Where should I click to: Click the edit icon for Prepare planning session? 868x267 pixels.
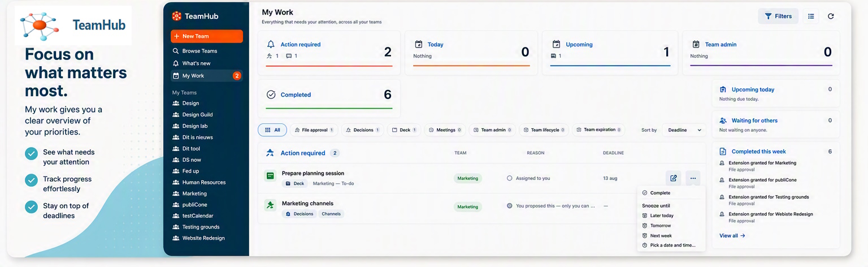[x=673, y=178]
